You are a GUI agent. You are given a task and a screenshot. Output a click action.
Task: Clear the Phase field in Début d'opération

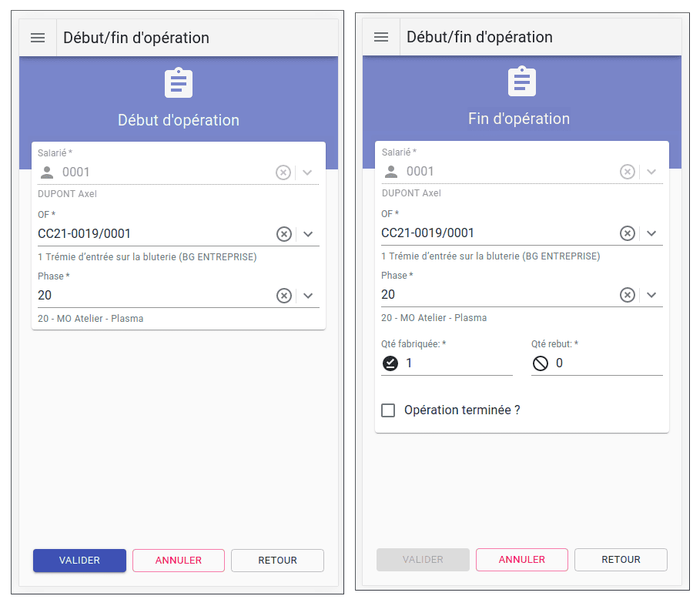click(284, 296)
